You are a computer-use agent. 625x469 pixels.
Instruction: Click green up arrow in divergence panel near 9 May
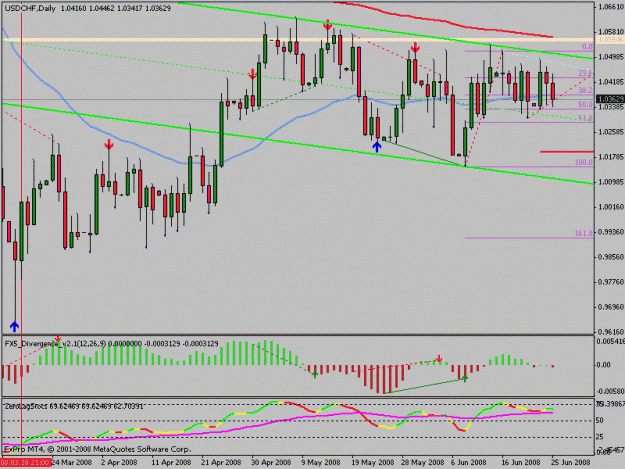coord(315,374)
